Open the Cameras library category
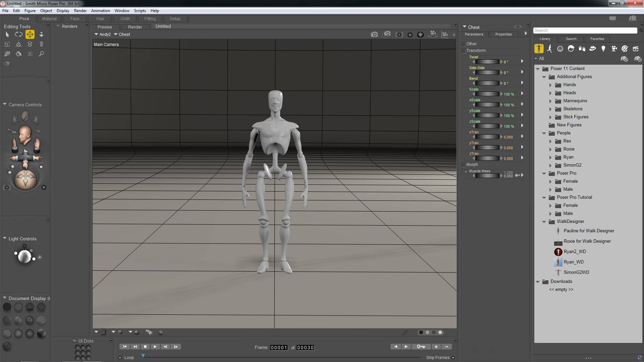644x362 pixels. [614, 49]
